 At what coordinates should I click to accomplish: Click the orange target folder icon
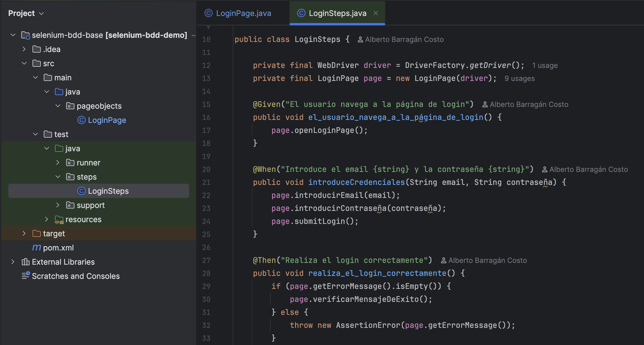coord(37,233)
